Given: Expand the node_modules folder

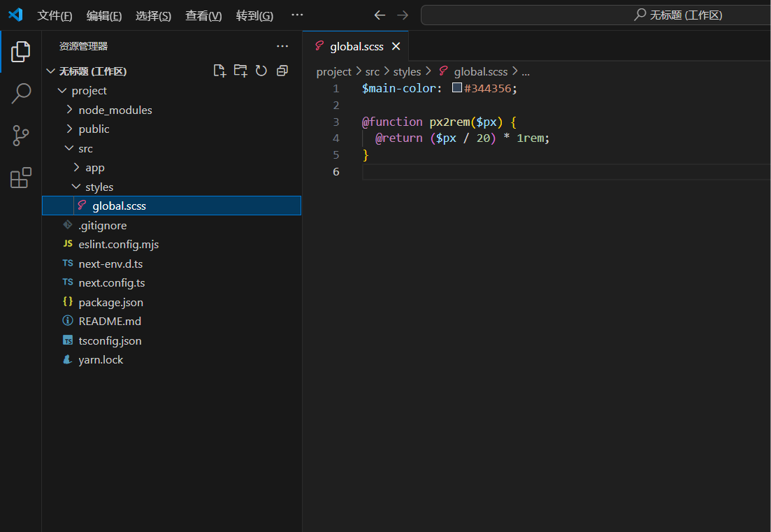Looking at the screenshot, I should click(69, 110).
